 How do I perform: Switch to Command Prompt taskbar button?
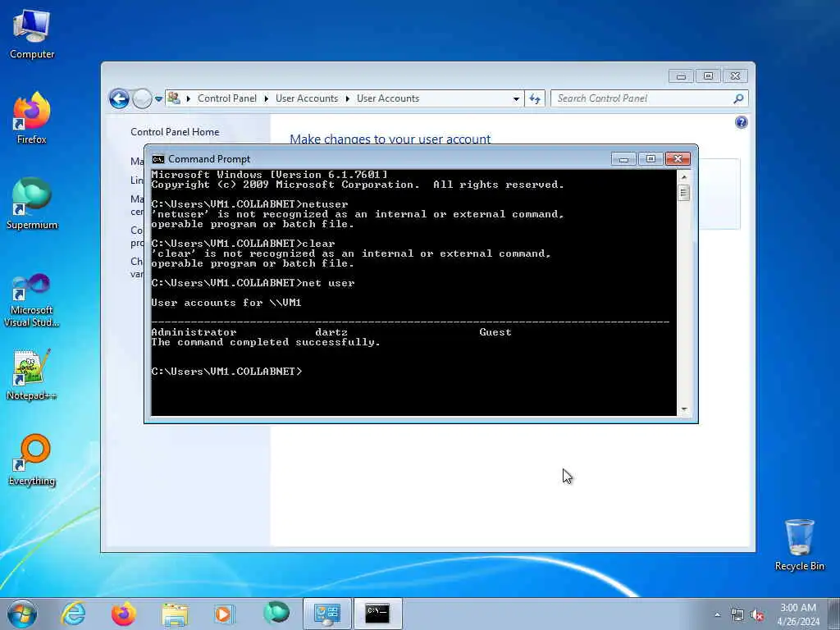click(377, 614)
